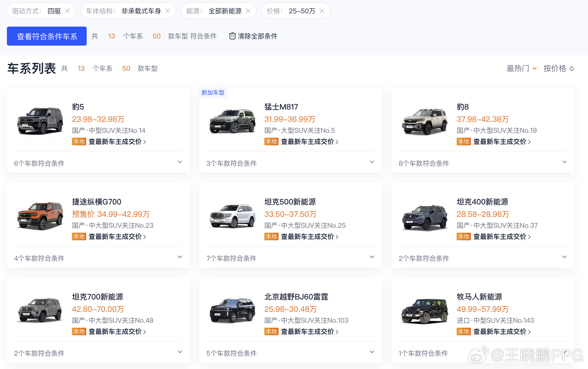Remove the 四驱 drive type filter
Image resolution: width=588 pixels, height=369 pixels.
pos(67,11)
